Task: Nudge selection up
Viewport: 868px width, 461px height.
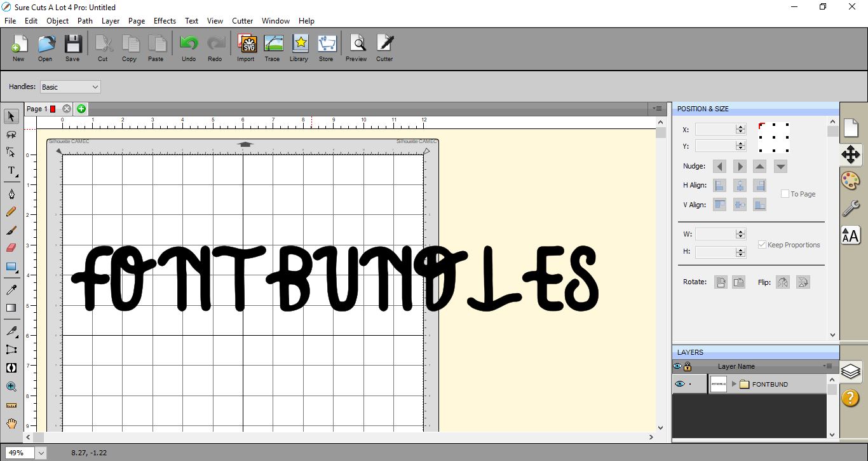Action: pyautogui.click(x=760, y=167)
